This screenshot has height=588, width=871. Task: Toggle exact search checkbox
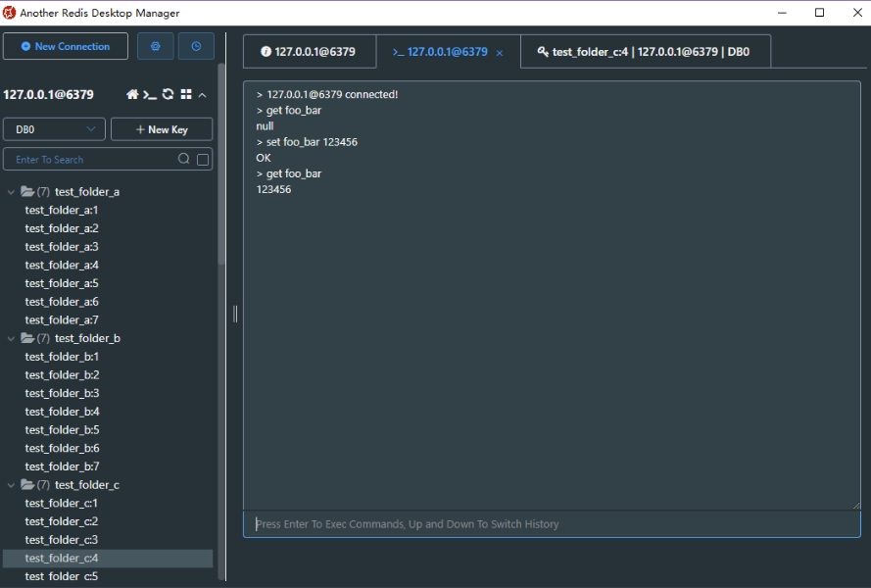pos(203,160)
